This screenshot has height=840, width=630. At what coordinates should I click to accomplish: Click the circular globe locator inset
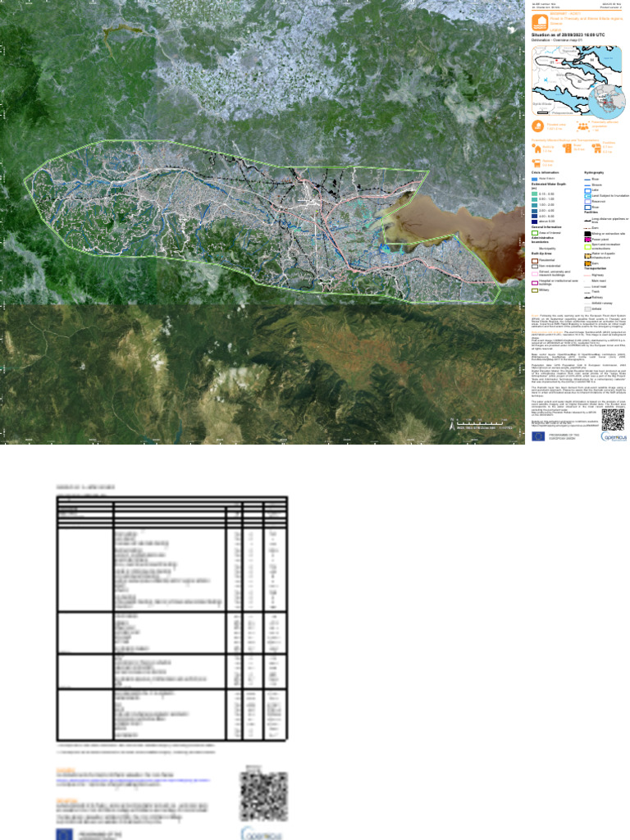607,101
